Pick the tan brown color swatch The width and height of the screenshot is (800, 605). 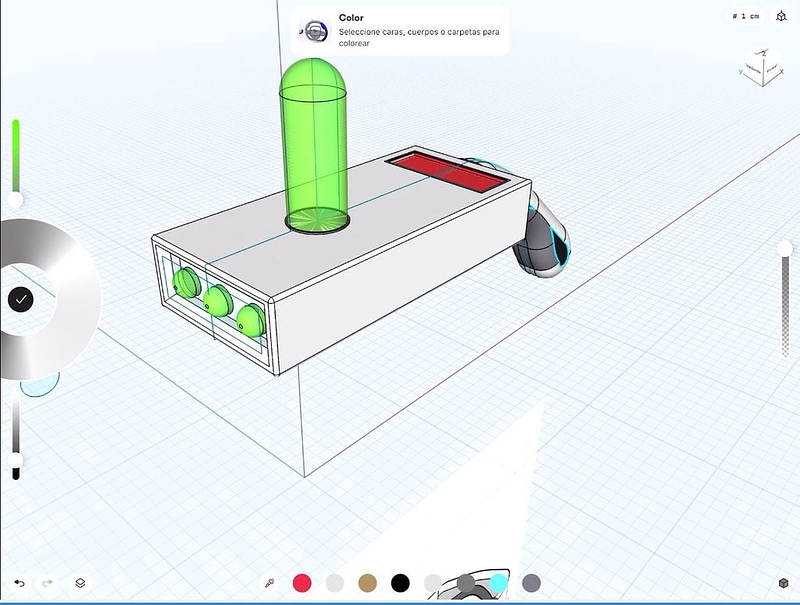pos(367,583)
